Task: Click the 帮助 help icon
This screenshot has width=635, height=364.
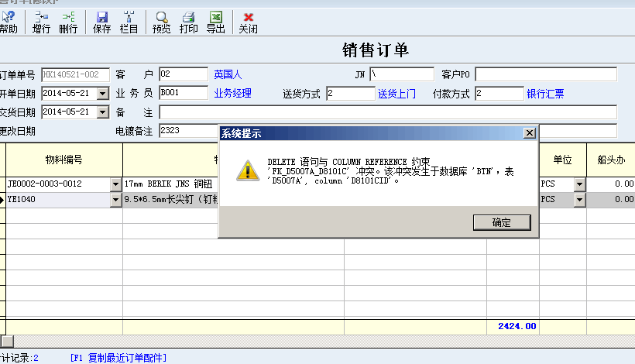Action: 8,22
